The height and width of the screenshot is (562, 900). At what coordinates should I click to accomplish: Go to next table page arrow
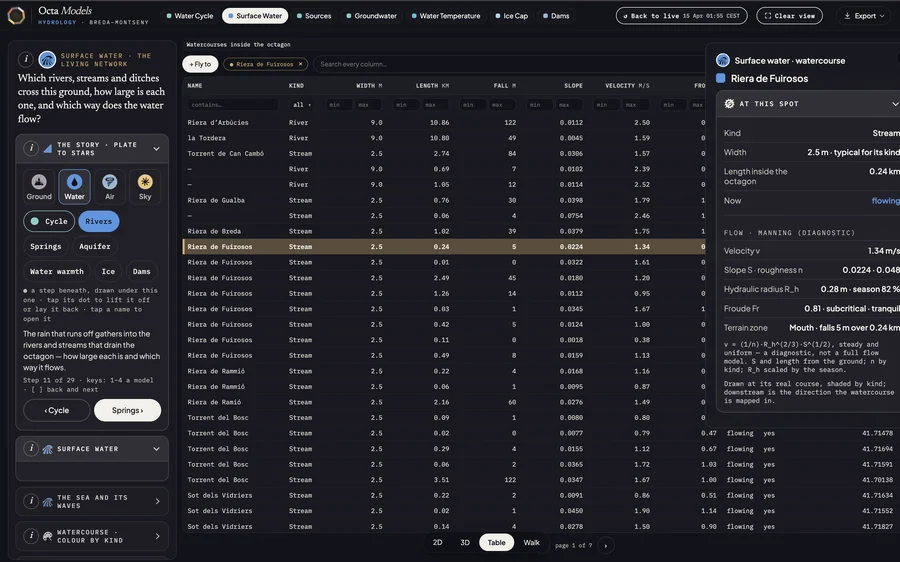(x=606, y=545)
